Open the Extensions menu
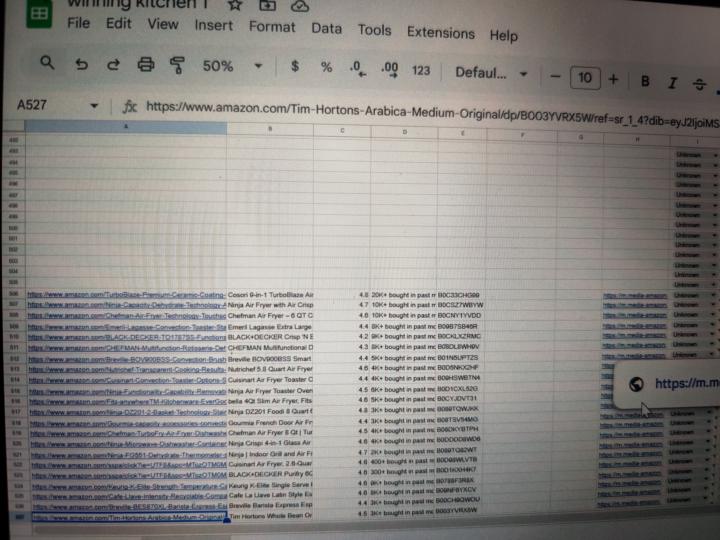The width and height of the screenshot is (720, 540). (441, 33)
